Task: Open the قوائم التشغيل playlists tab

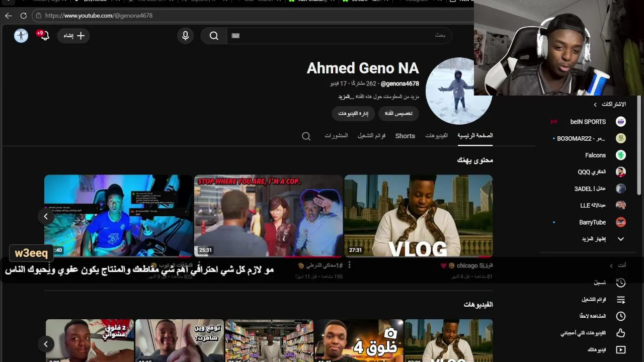Action: [371, 136]
